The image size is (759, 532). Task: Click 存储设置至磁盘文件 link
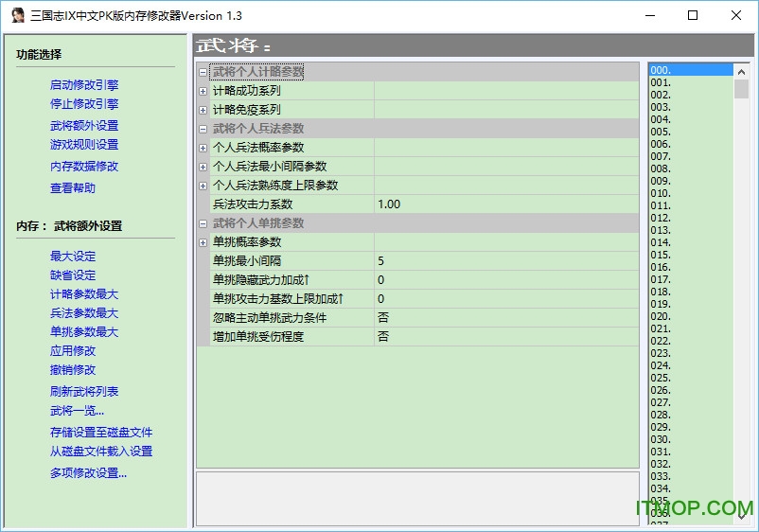pos(101,432)
